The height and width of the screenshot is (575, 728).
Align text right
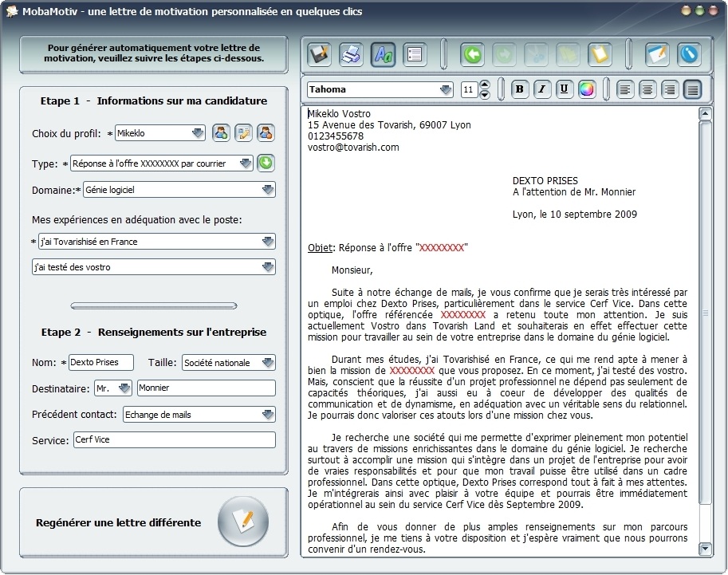pyautogui.click(x=670, y=89)
